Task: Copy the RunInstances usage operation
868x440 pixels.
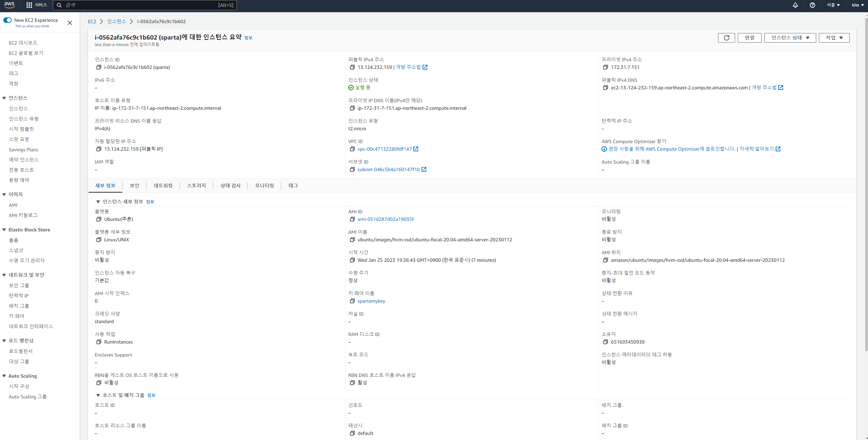Action: coord(99,342)
